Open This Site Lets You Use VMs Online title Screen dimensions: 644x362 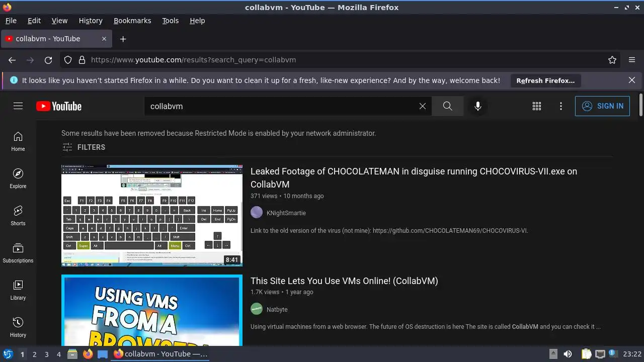(344, 281)
